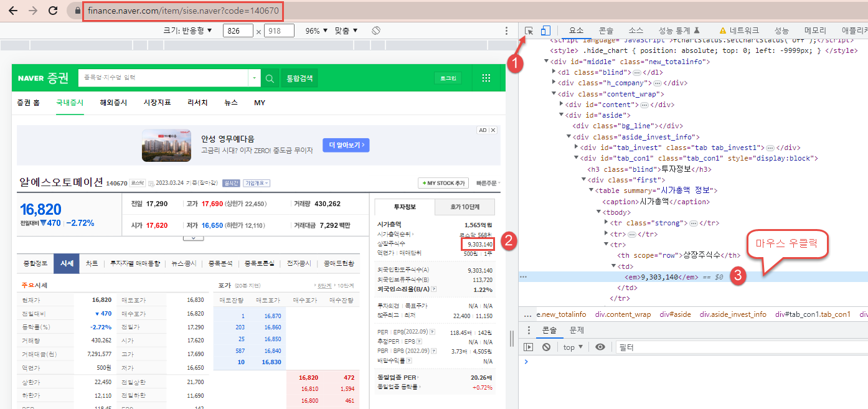Click the address bar URL finance.naver.com
868x409 pixels.
(x=184, y=11)
